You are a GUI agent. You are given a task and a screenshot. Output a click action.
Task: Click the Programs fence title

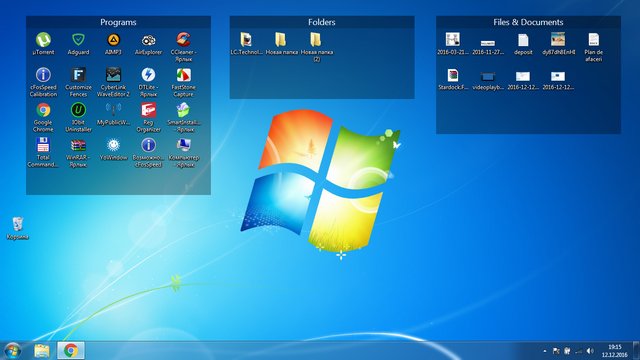(118, 22)
